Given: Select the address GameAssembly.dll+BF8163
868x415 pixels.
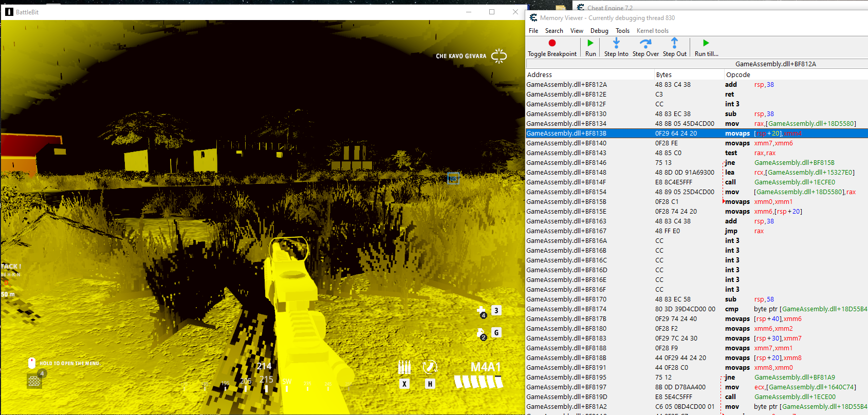Looking at the screenshot, I should click(x=566, y=221).
